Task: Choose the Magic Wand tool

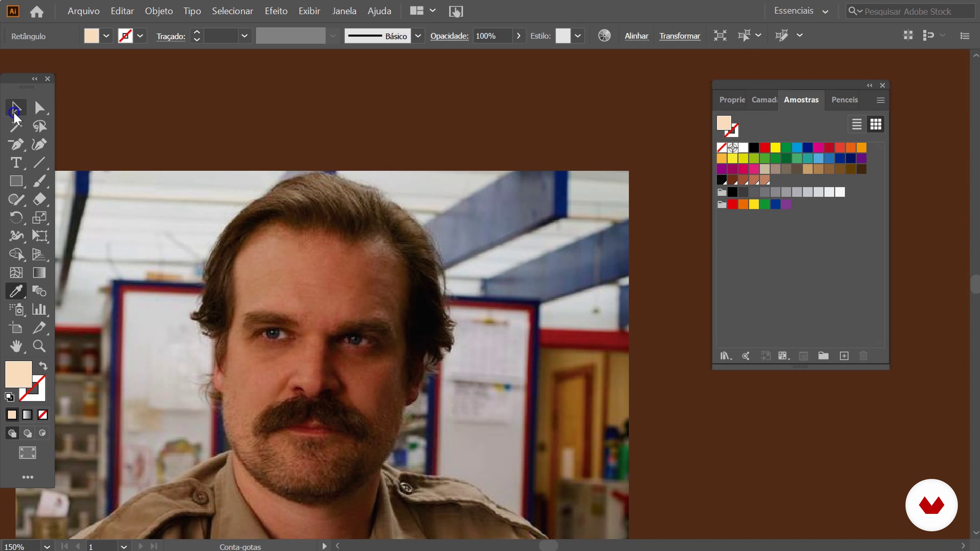Action: tap(16, 126)
